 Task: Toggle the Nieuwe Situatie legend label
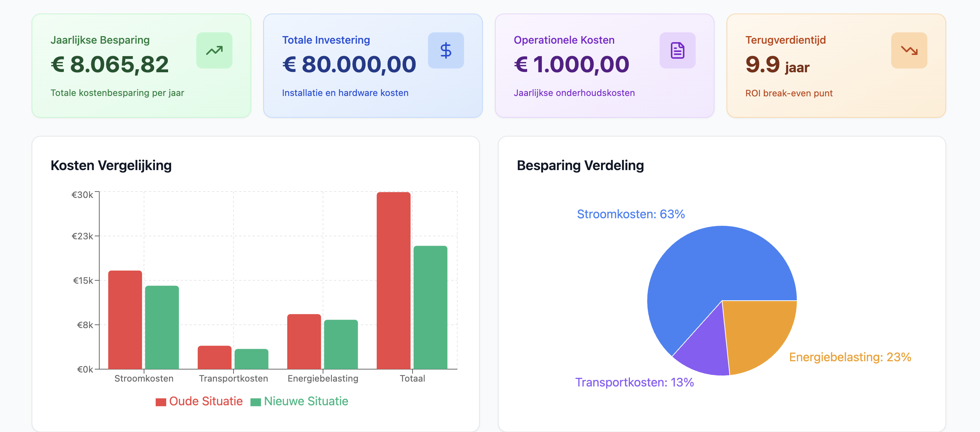point(306,401)
